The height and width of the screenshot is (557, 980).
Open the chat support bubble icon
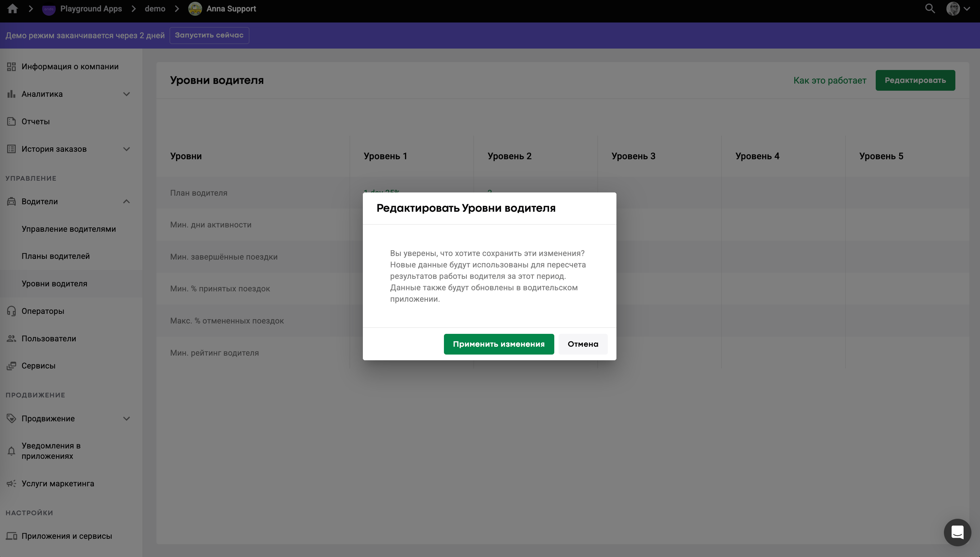[957, 532]
